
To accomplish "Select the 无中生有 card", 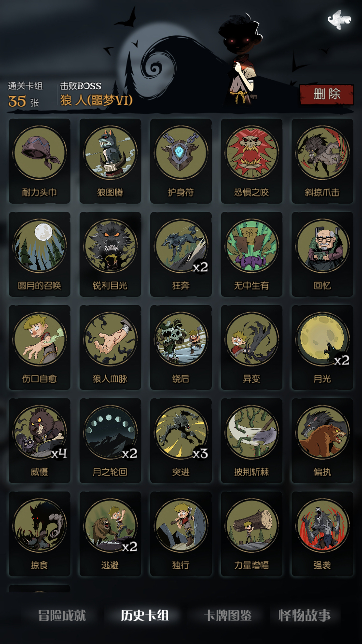I will [251, 254].
